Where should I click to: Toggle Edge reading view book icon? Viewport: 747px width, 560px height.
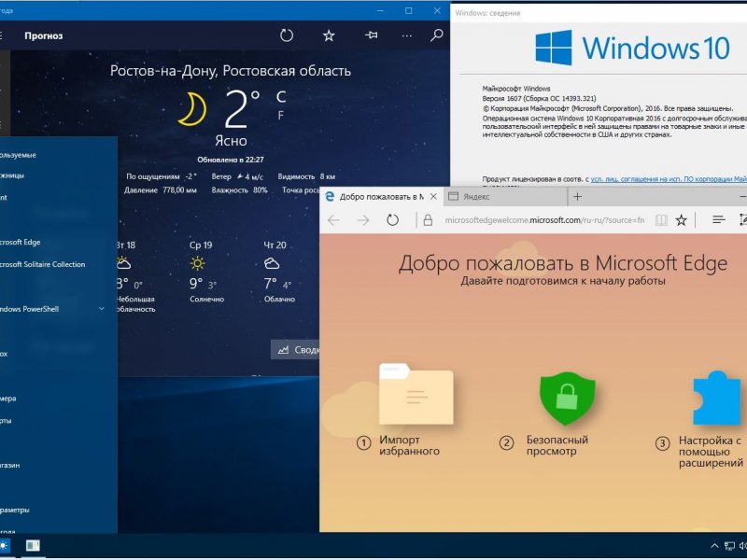[661, 220]
